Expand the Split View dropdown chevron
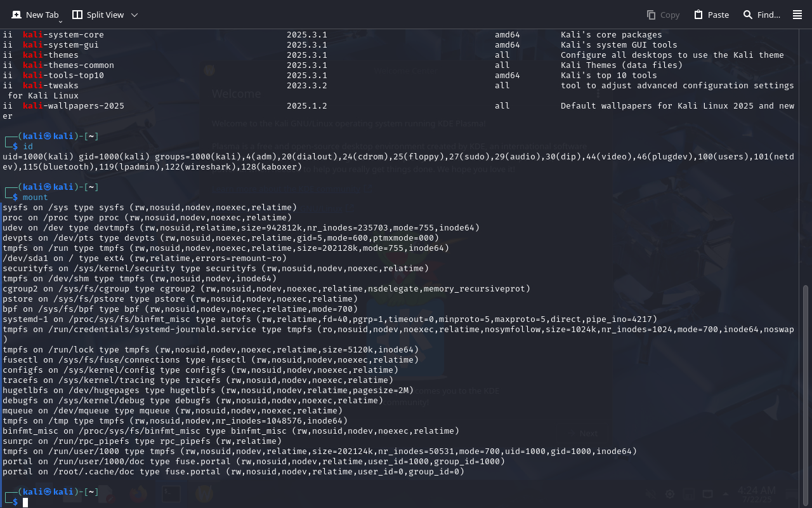The height and width of the screenshot is (508, 812). (x=134, y=15)
